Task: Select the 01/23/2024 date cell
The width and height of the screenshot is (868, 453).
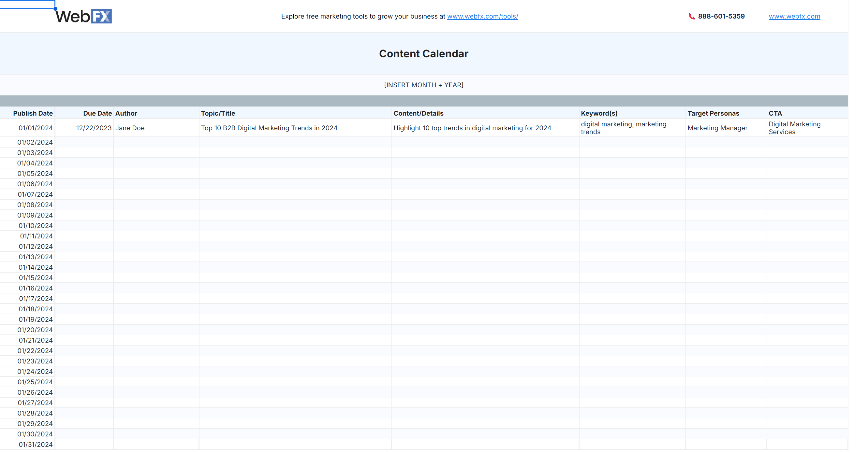Action: pos(27,361)
